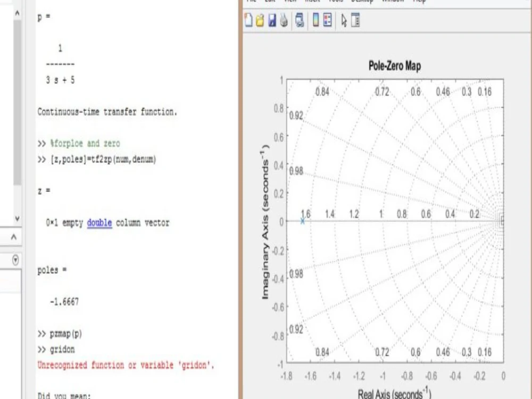
Task: Click the '[z,poles]=tf2zp(num,denum)' command
Action: (x=103, y=159)
